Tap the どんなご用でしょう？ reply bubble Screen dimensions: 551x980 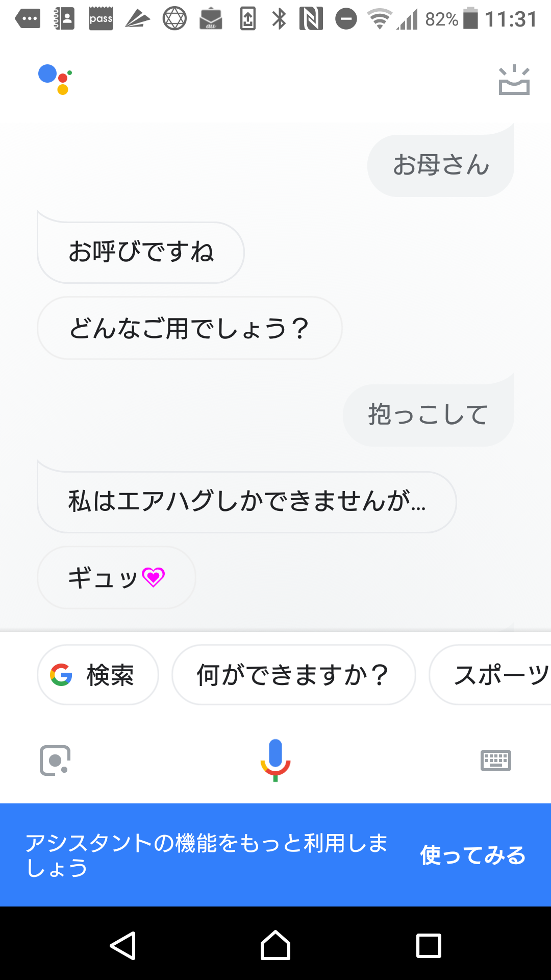pyautogui.click(x=189, y=328)
